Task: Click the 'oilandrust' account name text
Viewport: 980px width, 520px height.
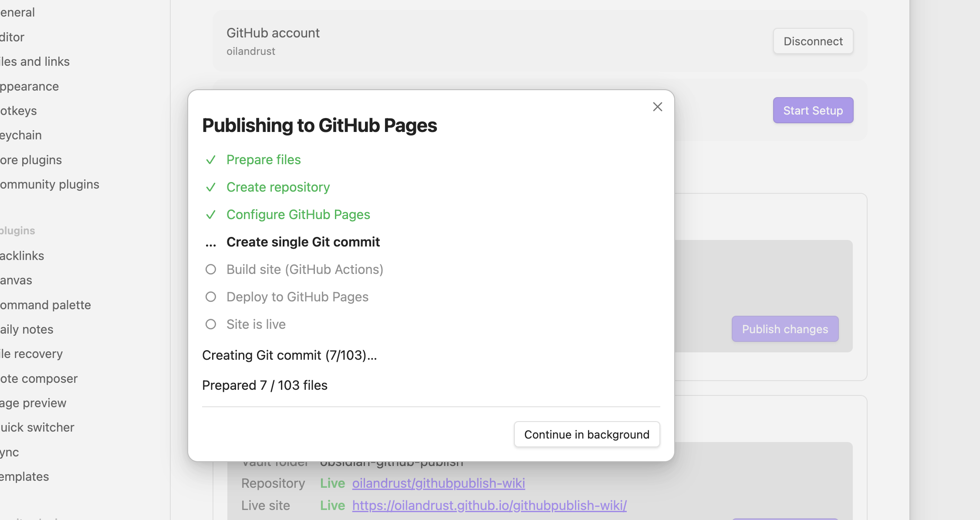Action: tap(251, 51)
